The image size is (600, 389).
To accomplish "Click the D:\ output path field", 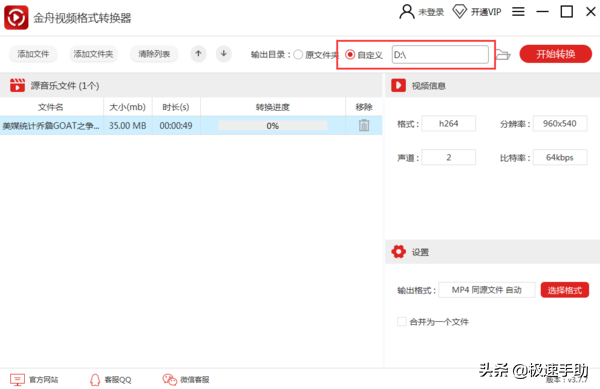I will click(440, 55).
